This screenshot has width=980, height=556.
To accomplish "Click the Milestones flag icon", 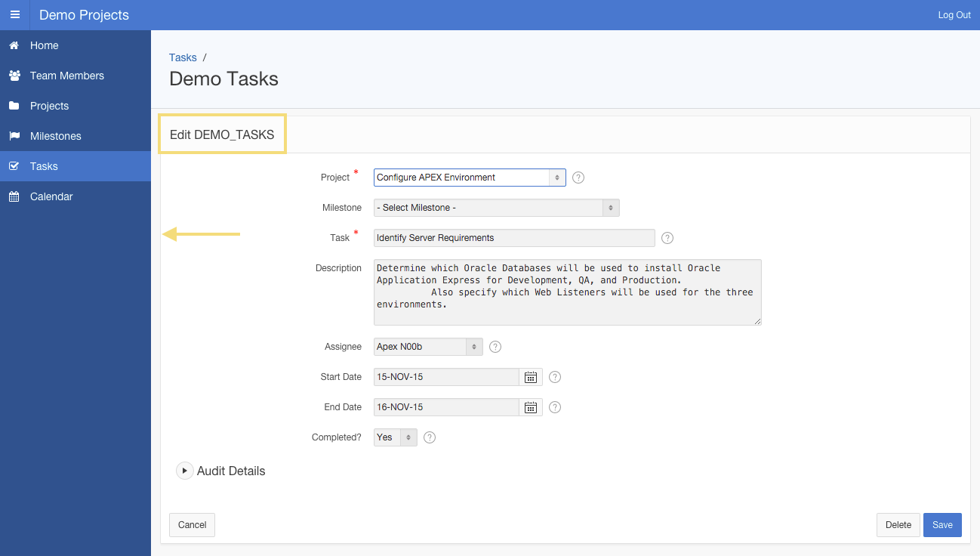I will [x=13, y=136].
